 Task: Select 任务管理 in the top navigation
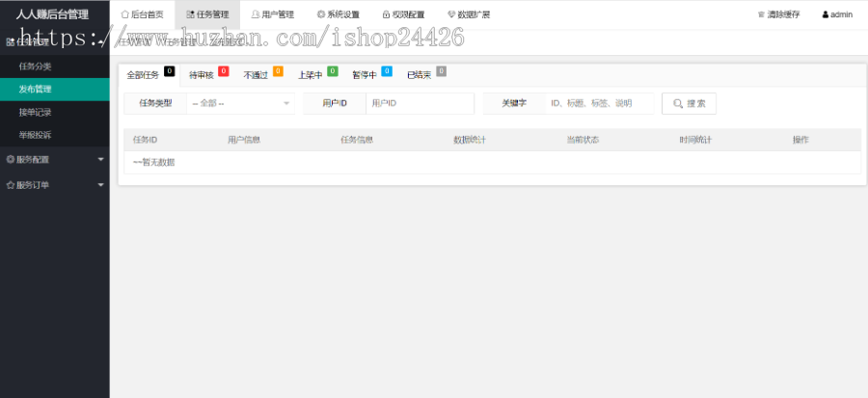pos(207,14)
